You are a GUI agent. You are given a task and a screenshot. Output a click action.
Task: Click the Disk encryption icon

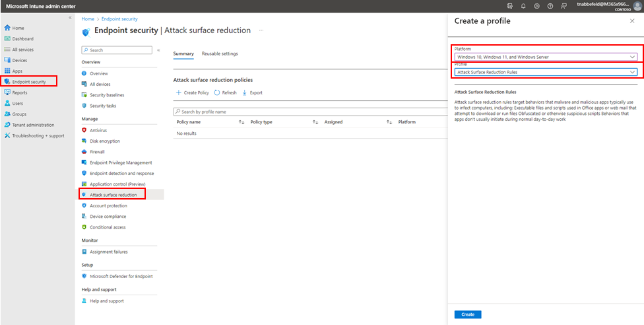[x=84, y=141]
